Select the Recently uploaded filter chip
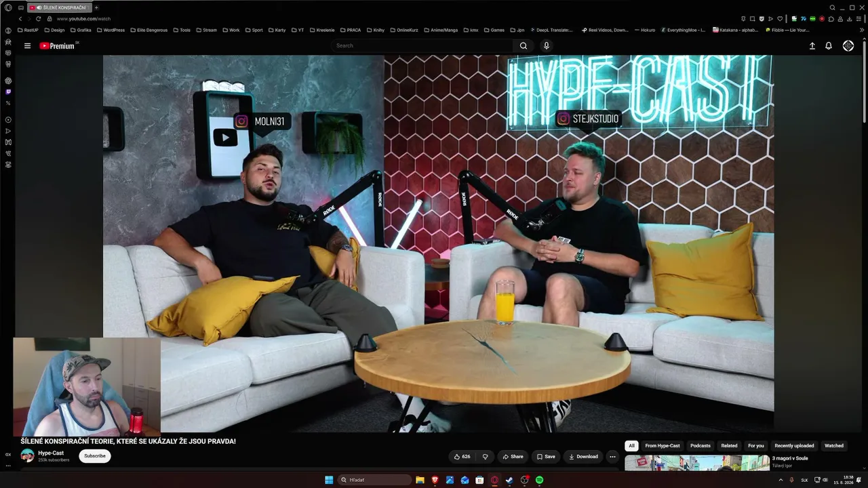Image resolution: width=868 pixels, height=488 pixels. click(794, 446)
